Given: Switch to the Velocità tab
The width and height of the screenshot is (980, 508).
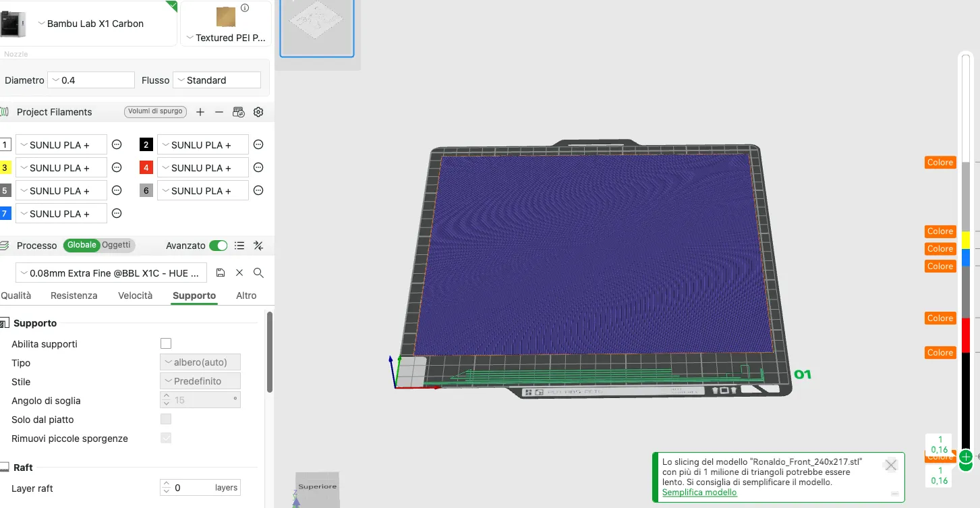Looking at the screenshot, I should tap(136, 295).
